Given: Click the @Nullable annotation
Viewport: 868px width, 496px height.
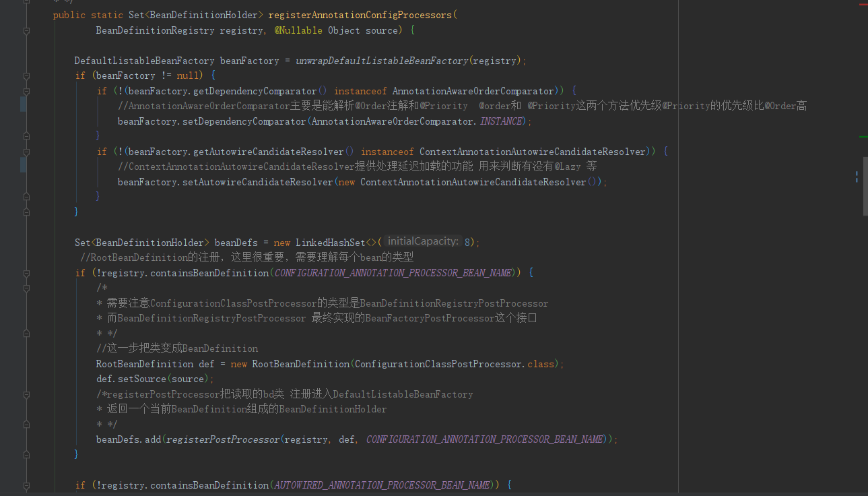Looking at the screenshot, I should [x=298, y=30].
